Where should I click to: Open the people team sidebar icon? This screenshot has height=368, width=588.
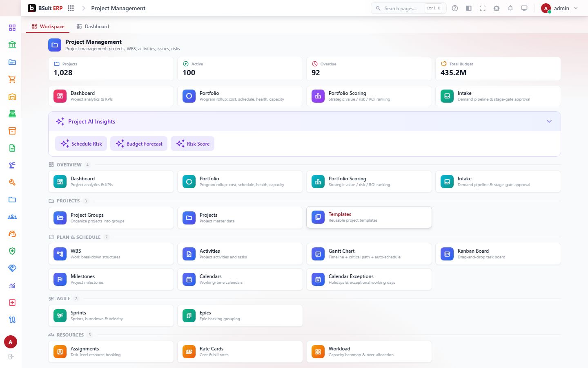[x=12, y=217]
